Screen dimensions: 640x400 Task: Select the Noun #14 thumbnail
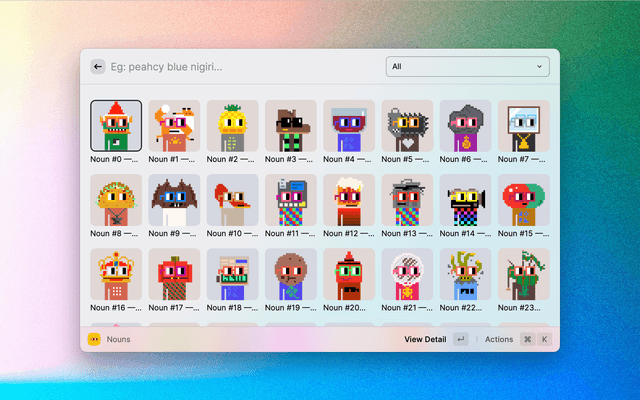coord(465,200)
